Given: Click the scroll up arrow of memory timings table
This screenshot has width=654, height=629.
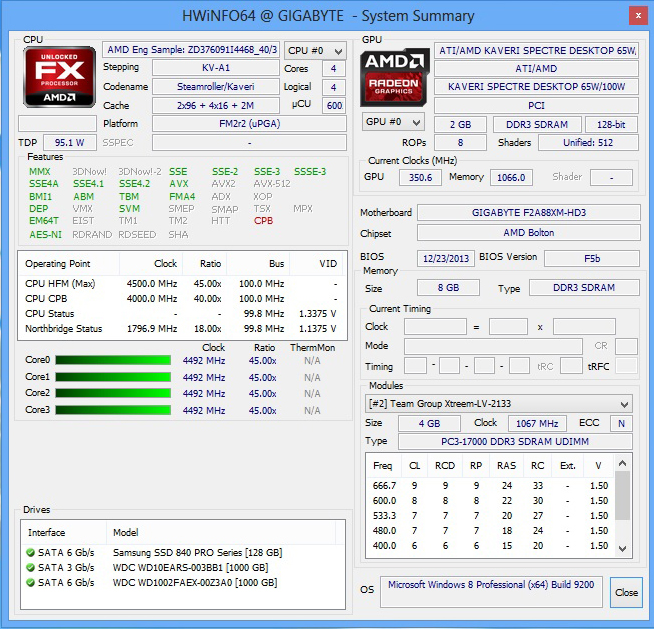Looking at the screenshot, I should pos(622,463).
